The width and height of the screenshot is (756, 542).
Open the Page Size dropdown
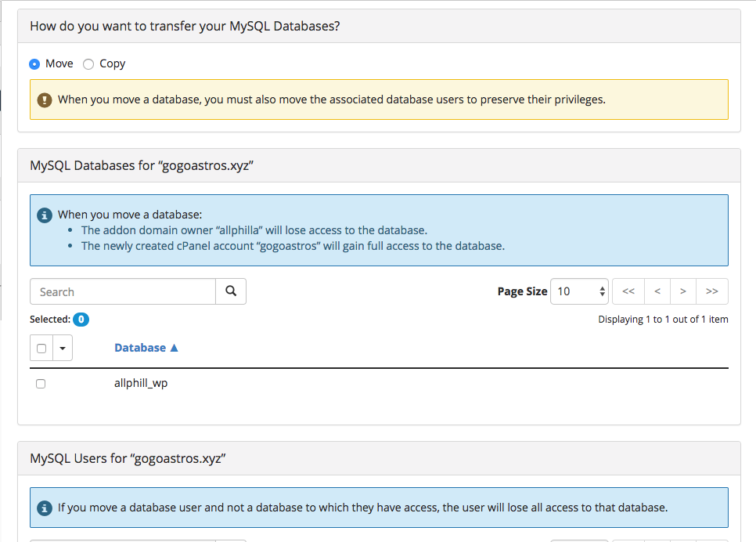click(579, 291)
